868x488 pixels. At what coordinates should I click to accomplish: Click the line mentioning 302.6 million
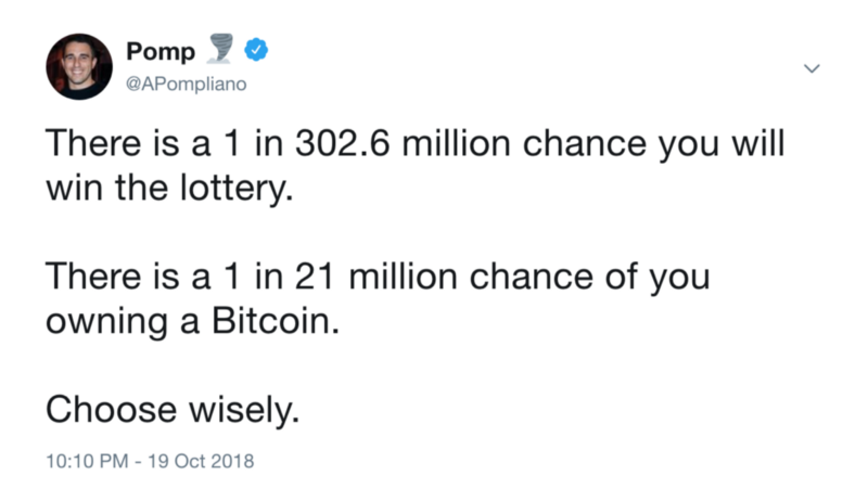pyautogui.click(x=416, y=144)
